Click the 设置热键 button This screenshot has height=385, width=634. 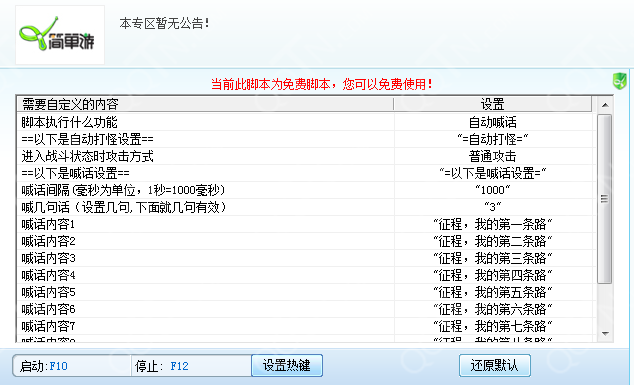coord(287,366)
